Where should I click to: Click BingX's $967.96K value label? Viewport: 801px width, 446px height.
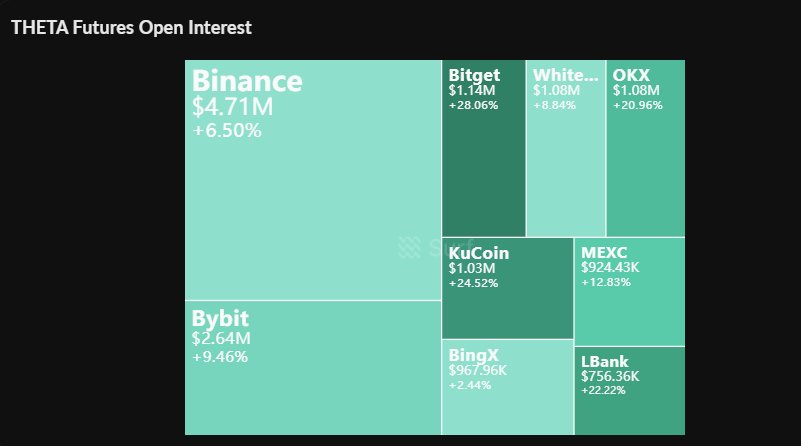click(x=478, y=370)
